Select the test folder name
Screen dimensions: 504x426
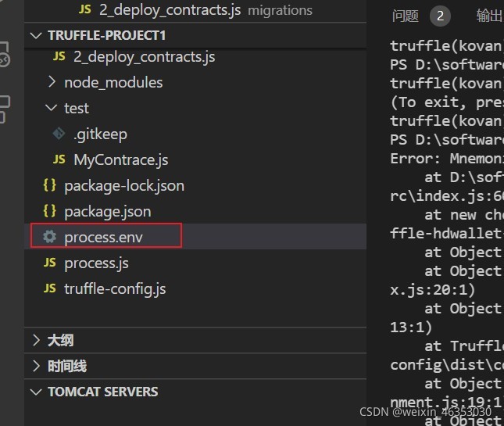point(76,109)
